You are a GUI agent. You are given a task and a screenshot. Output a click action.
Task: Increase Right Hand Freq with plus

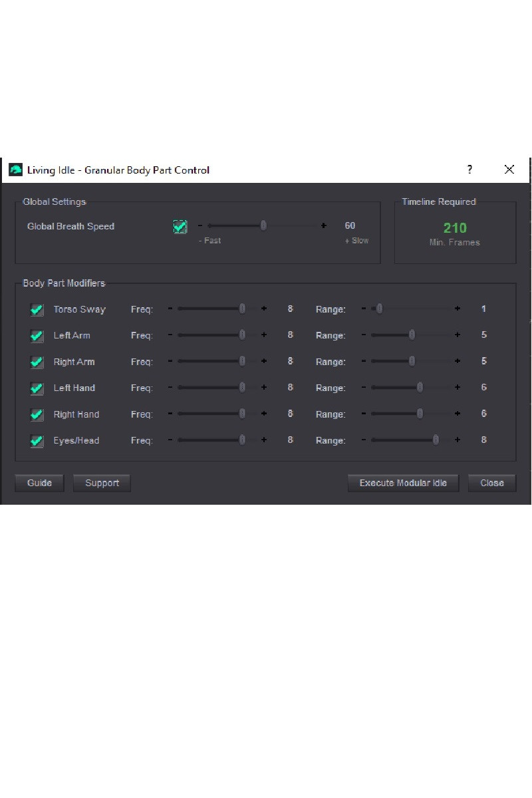point(264,414)
